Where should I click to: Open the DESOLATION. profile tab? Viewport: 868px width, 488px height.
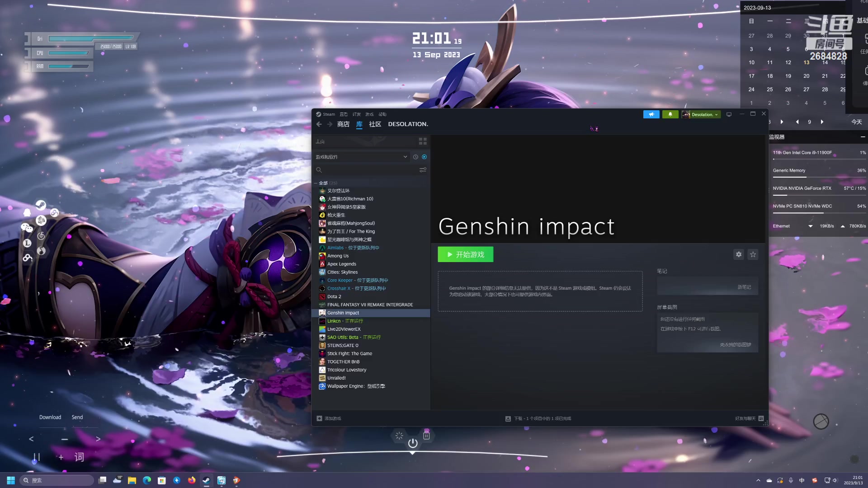coord(408,124)
